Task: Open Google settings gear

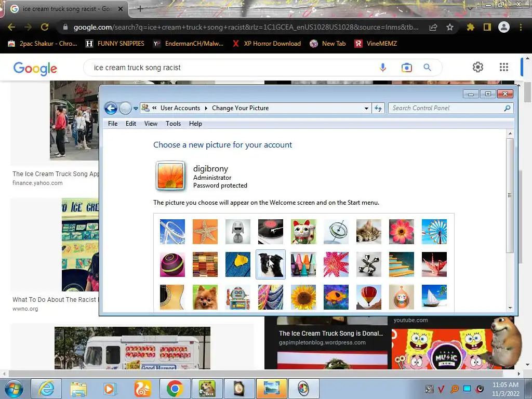Action: (x=478, y=67)
